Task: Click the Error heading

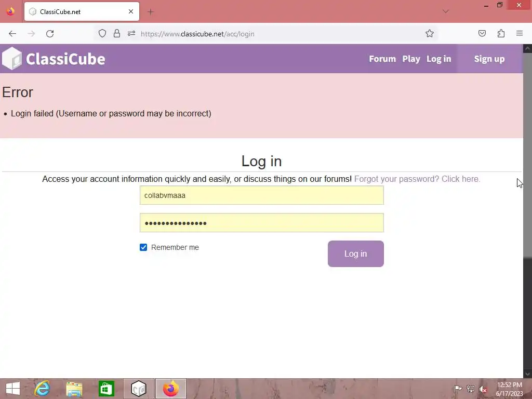Action: [18, 92]
